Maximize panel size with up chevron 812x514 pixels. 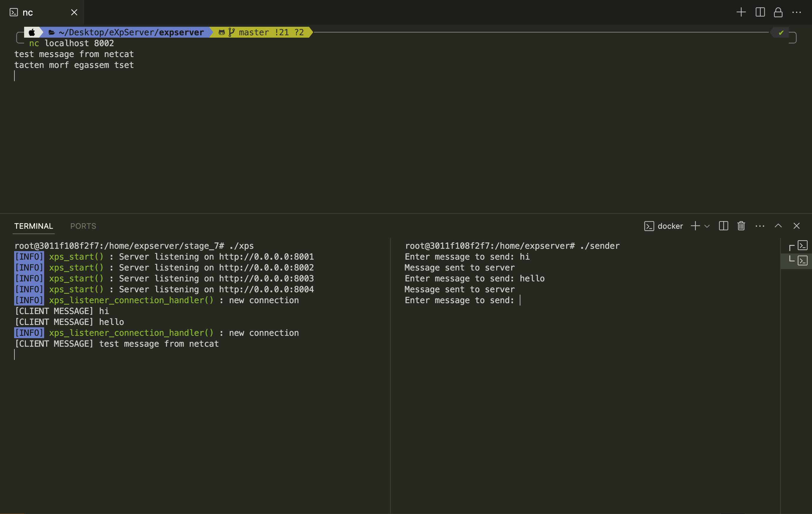coord(778,226)
